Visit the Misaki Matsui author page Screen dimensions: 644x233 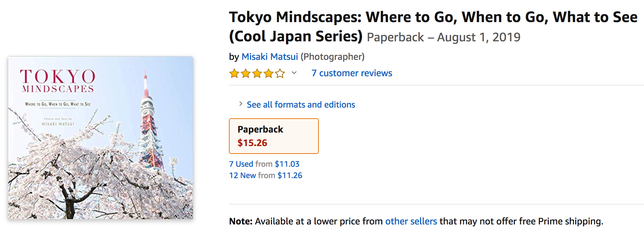pos(270,57)
